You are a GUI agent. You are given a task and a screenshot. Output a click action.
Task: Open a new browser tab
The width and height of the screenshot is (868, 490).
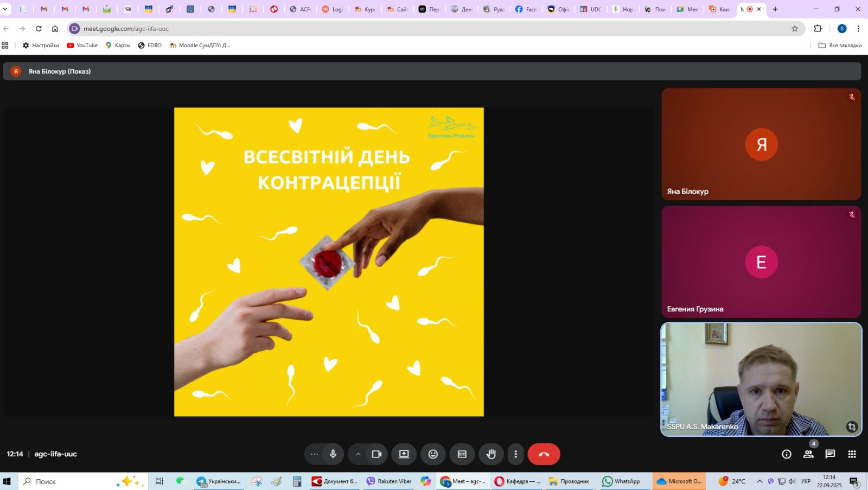[775, 9]
